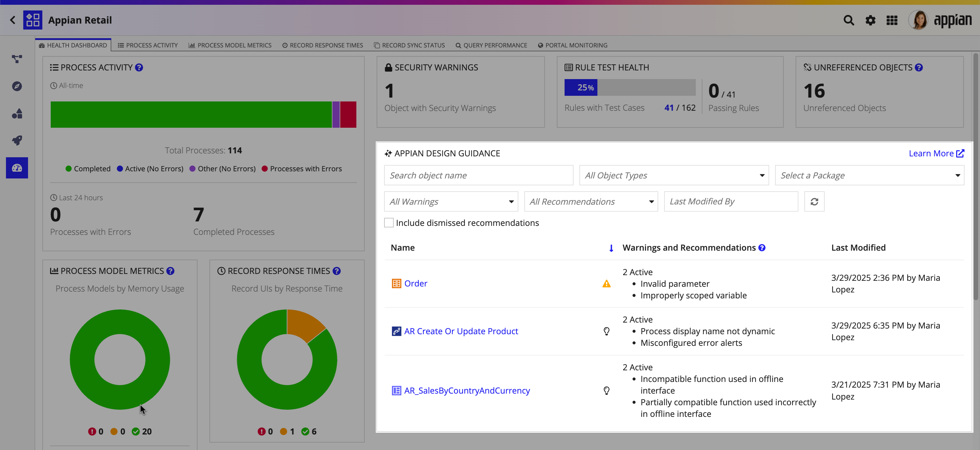This screenshot has width=980, height=450.
Task: Click the Order warning triangle icon
Action: (606, 283)
